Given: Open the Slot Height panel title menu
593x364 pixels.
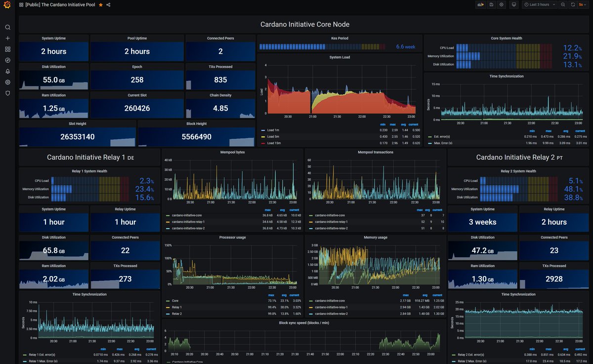Looking at the screenshot, I should coord(78,123).
